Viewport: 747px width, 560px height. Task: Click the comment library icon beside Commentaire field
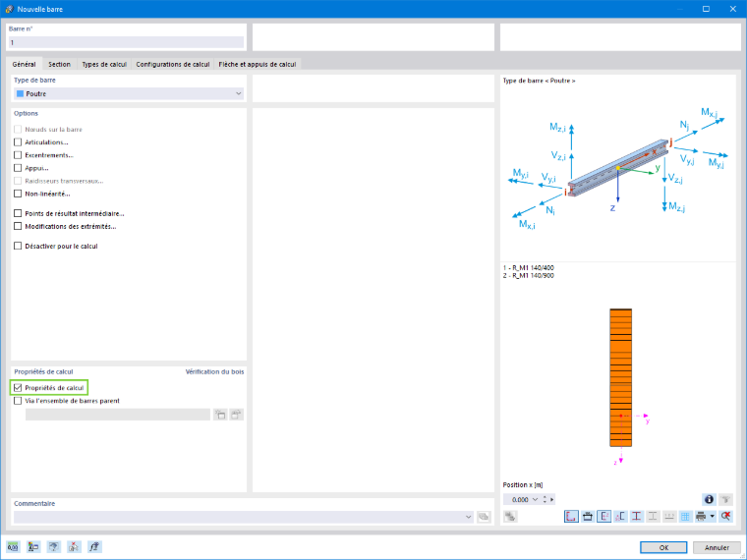click(484, 517)
